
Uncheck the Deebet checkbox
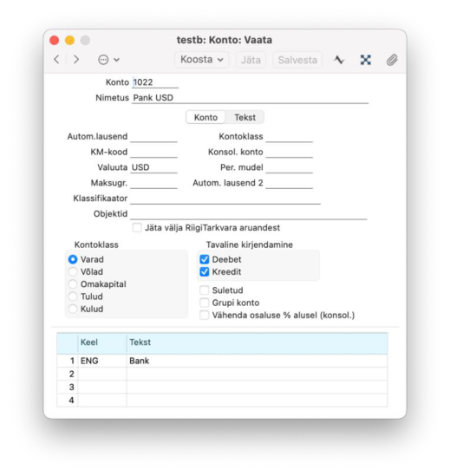click(205, 259)
